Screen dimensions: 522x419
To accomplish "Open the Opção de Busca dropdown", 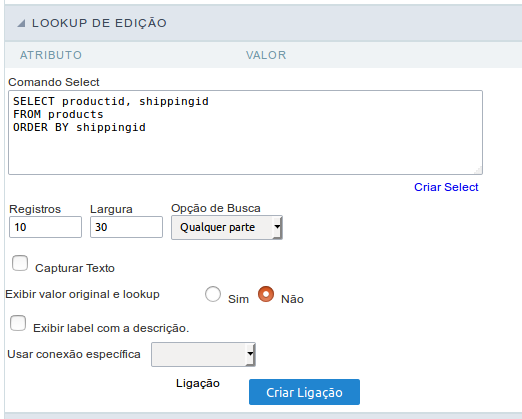I will click(x=227, y=227).
